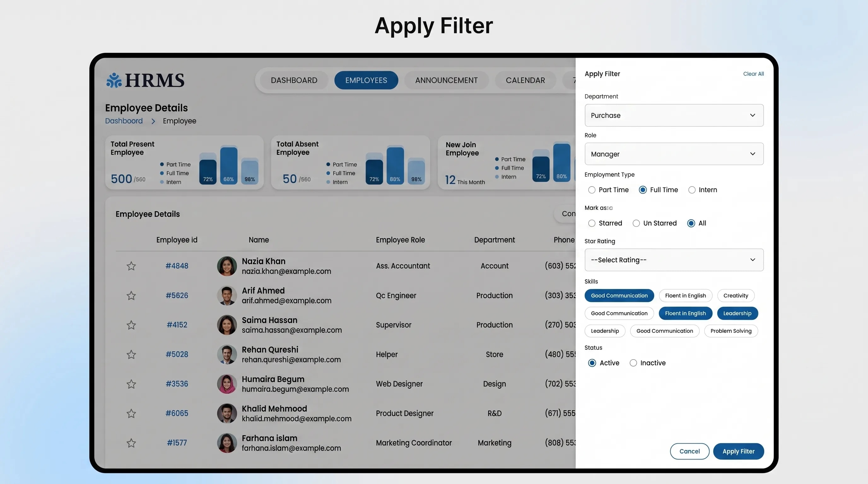
Task: Click the Name column header
Action: click(x=259, y=240)
